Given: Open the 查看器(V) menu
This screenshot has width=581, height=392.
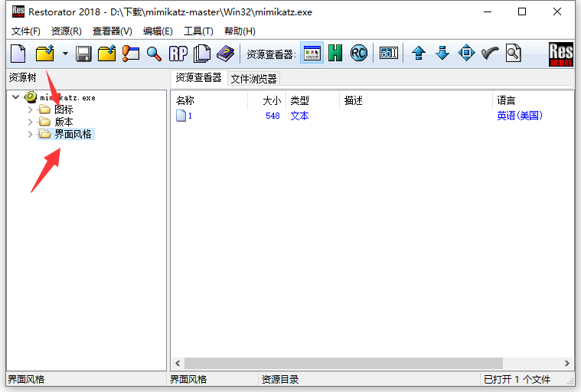Looking at the screenshot, I should [x=112, y=31].
